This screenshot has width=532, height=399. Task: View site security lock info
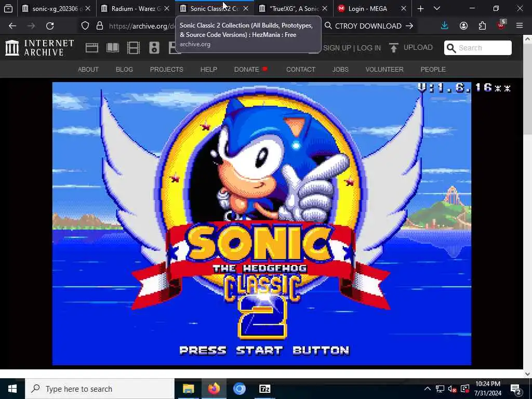100,26
